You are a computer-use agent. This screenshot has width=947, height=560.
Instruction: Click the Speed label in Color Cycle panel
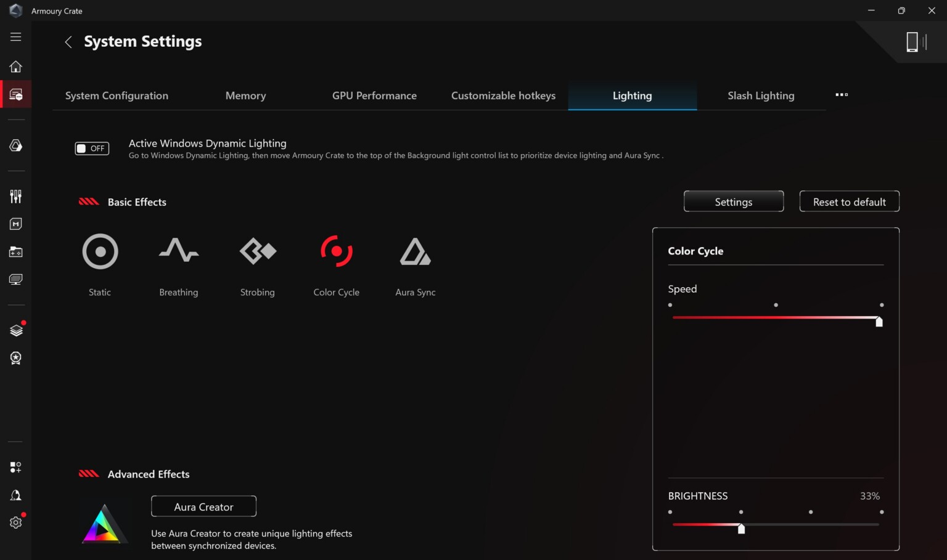(683, 289)
